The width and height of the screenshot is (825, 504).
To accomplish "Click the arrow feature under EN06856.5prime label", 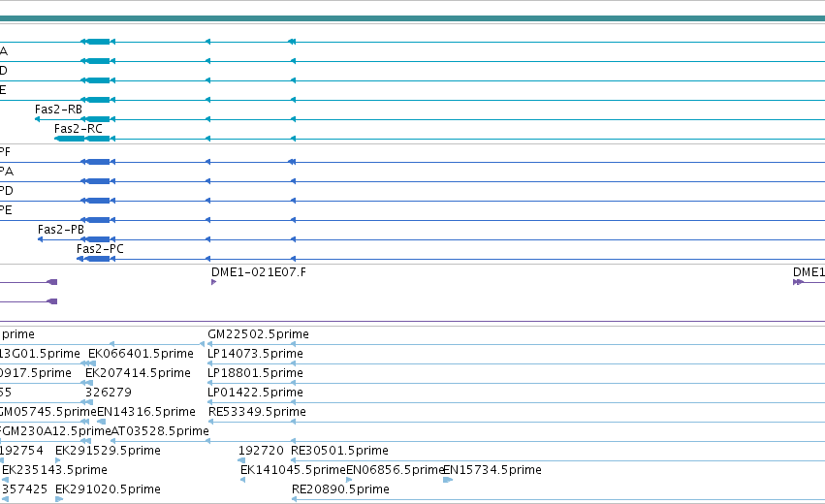I will point(349,480).
